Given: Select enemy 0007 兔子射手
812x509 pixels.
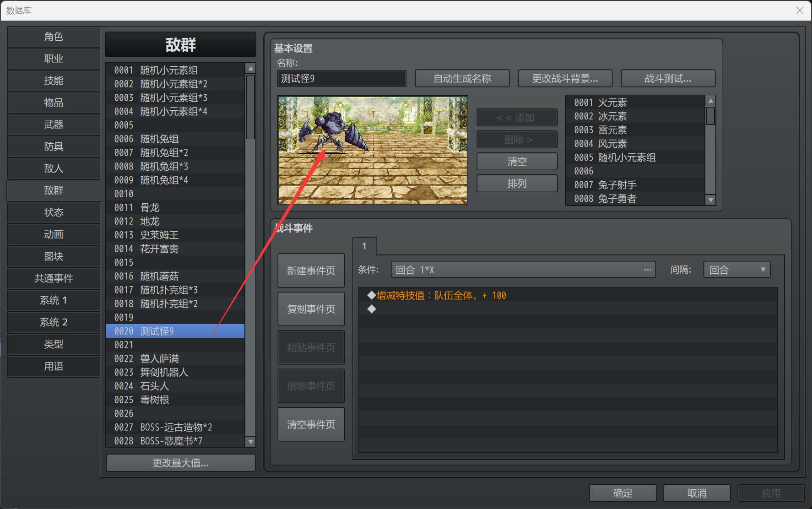Looking at the screenshot, I should point(635,185).
